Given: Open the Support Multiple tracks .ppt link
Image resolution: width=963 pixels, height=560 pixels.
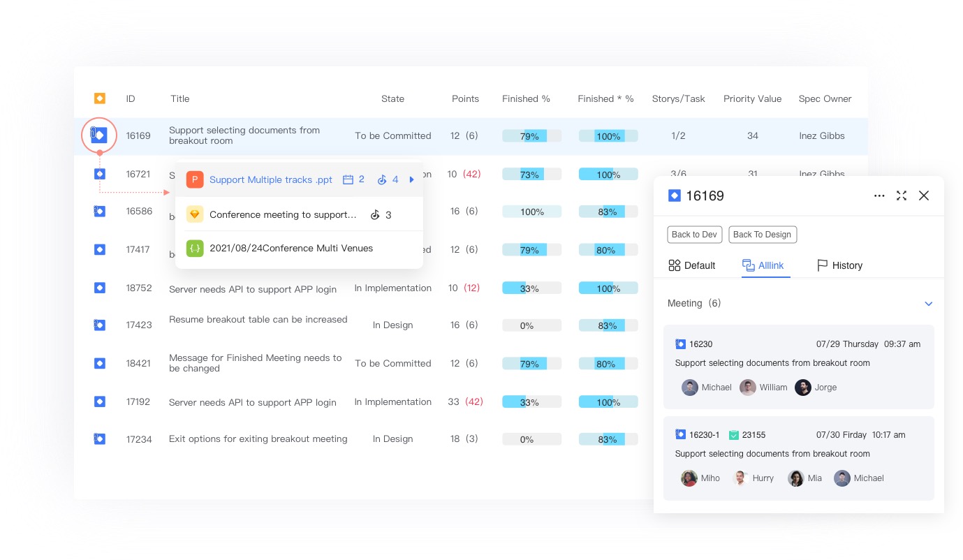Looking at the screenshot, I should (271, 179).
